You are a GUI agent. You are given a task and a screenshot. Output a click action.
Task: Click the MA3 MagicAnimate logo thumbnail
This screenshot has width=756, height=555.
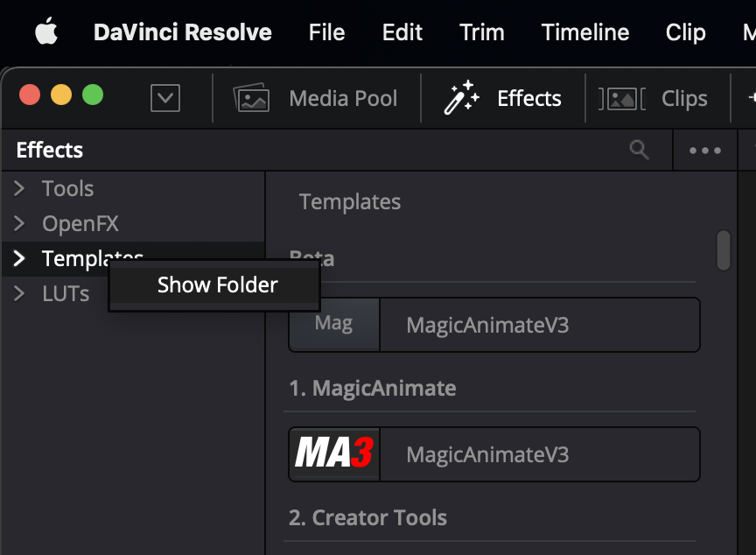[x=334, y=453]
